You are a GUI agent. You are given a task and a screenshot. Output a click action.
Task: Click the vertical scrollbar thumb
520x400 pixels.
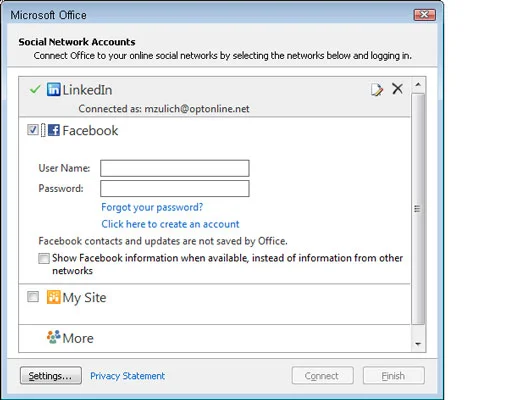point(418,209)
